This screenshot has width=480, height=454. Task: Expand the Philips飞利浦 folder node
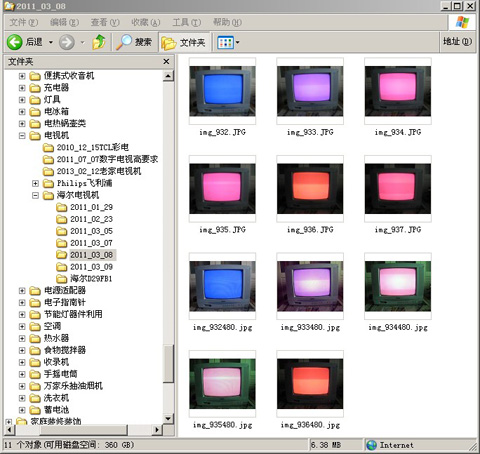[35, 183]
